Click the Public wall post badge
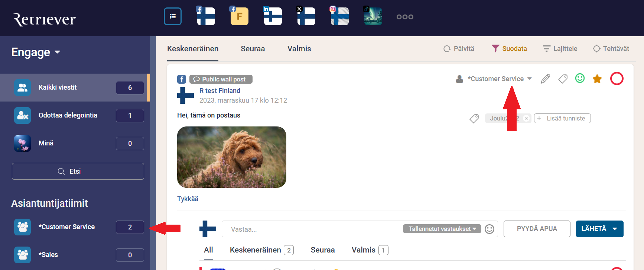 pos(221,79)
